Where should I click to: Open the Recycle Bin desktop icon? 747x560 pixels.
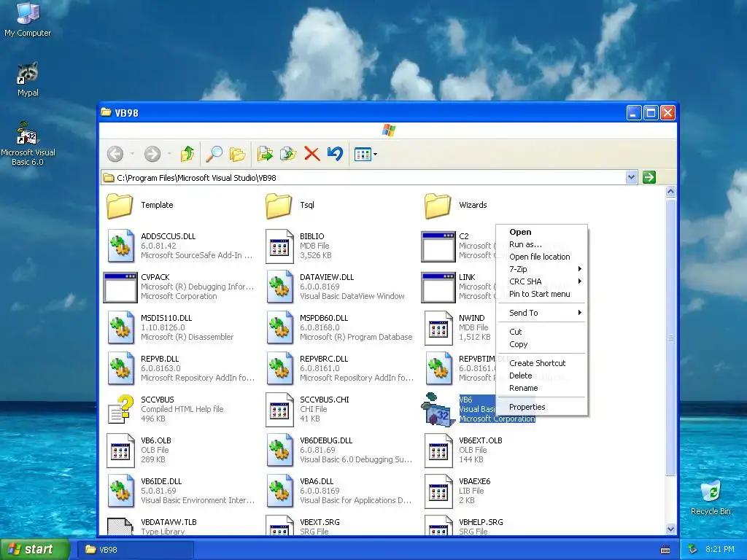point(711,497)
